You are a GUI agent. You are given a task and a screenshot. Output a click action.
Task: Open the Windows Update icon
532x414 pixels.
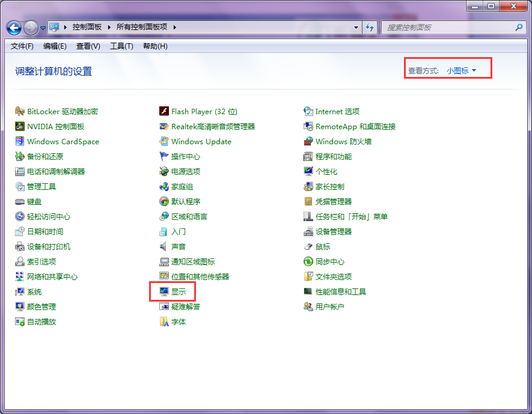tap(164, 141)
